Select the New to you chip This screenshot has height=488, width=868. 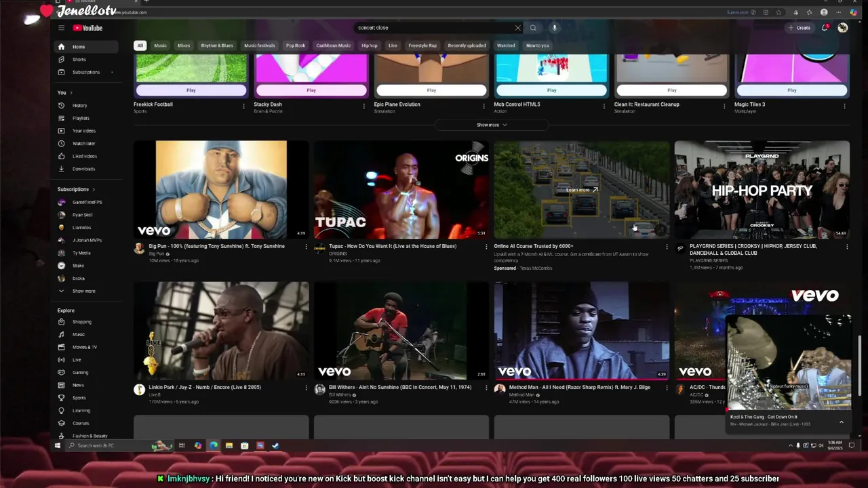click(538, 45)
